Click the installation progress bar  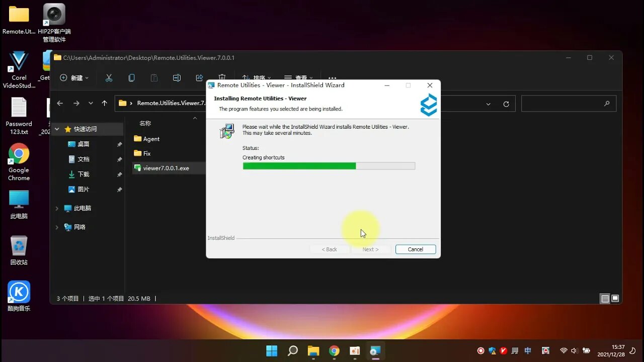(329, 166)
